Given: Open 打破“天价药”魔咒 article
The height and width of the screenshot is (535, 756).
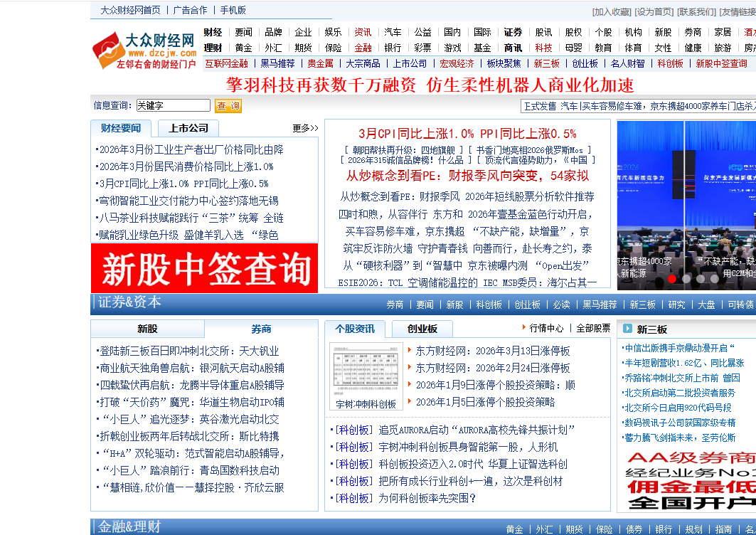Looking at the screenshot, I should click(191, 403).
